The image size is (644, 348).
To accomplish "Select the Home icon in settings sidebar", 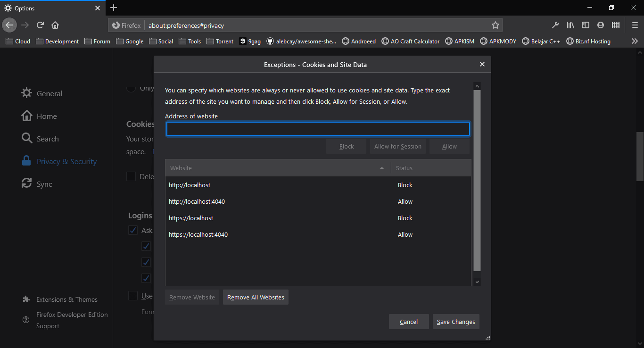I will 27,116.
